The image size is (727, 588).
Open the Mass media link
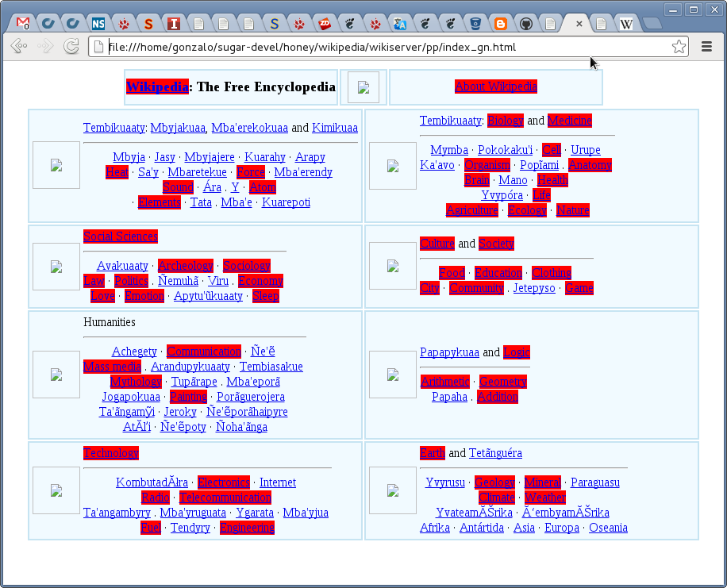(x=112, y=367)
